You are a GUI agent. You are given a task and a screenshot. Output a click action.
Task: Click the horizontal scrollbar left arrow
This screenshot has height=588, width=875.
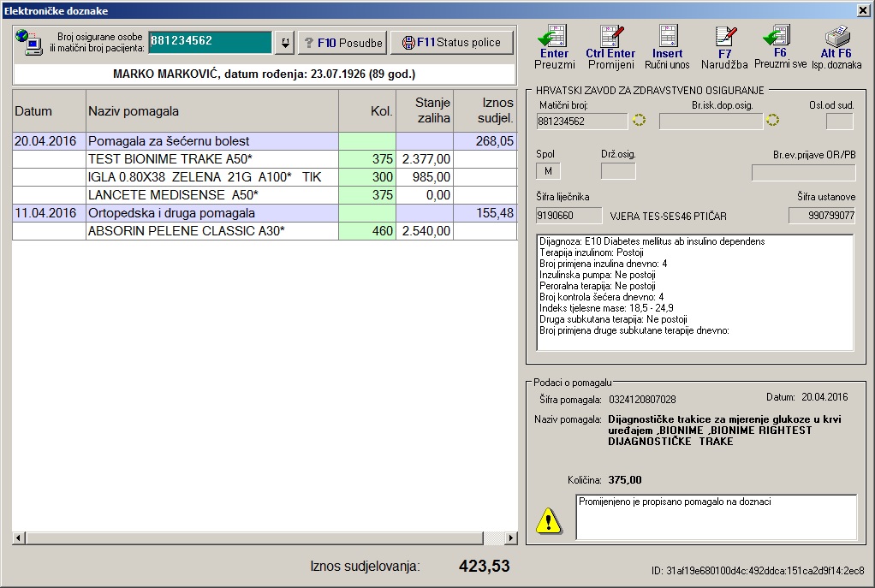tap(19, 538)
